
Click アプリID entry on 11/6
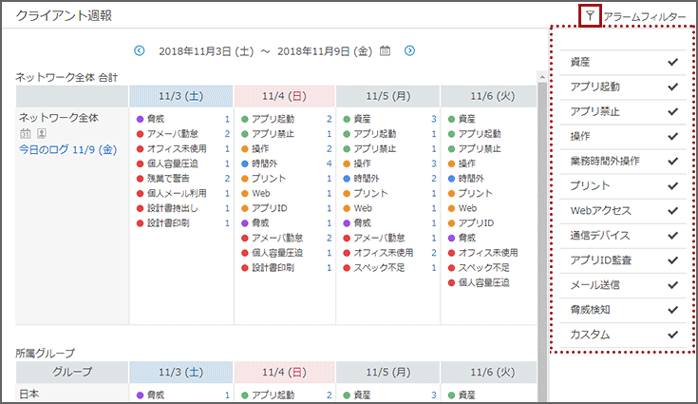point(476,223)
